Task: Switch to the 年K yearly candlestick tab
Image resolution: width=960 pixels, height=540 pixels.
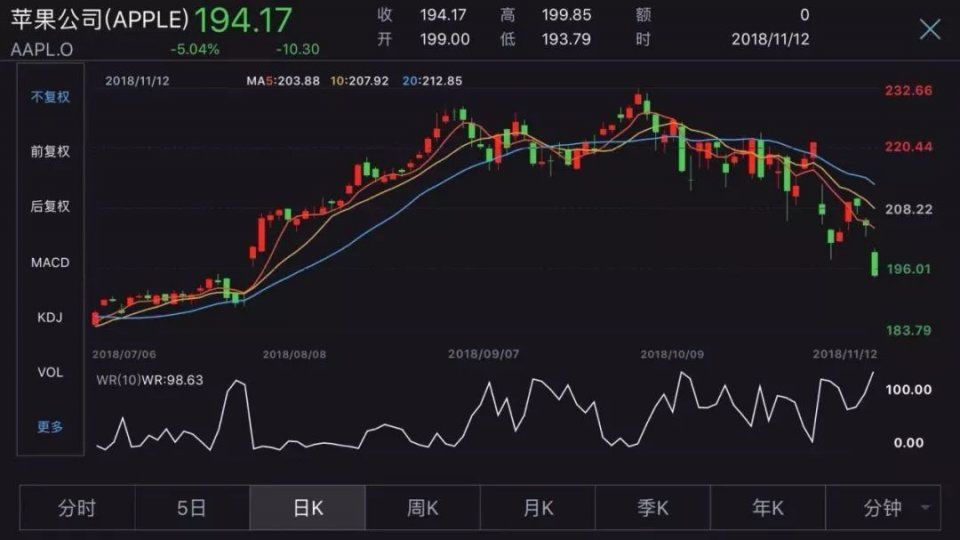Action: point(768,508)
